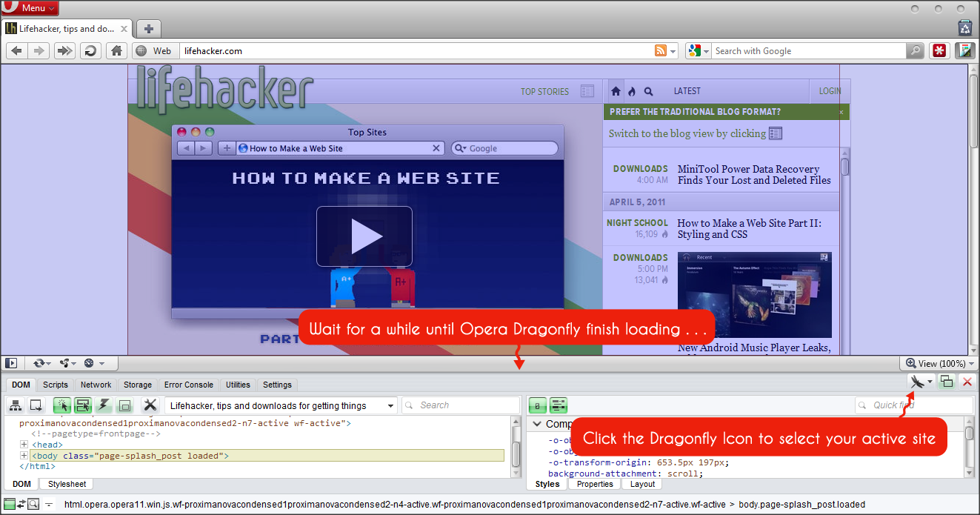Toggle the lightning update DOM button
Image resolution: width=980 pixels, height=515 pixels.
point(104,405)
